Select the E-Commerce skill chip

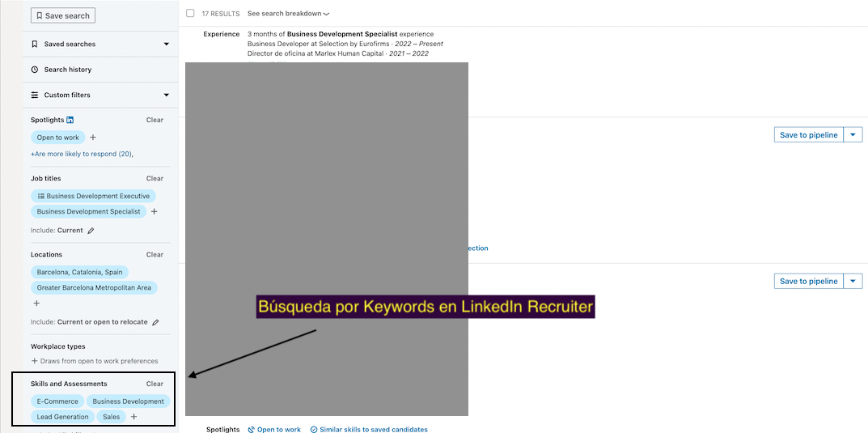[x=57, y=401]
